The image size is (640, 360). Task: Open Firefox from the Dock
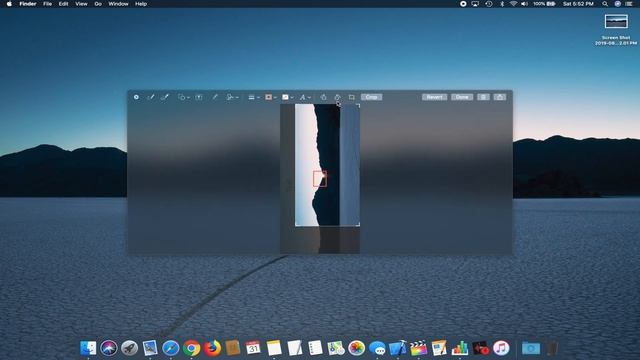click(x=212, y=348)
